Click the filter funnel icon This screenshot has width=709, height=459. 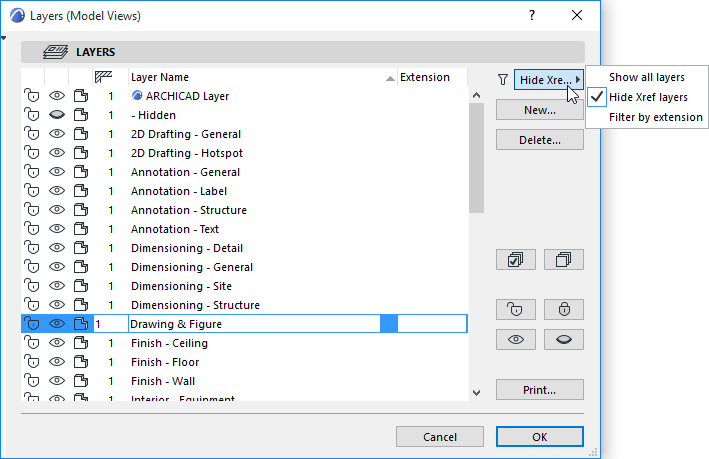[503, 79]
